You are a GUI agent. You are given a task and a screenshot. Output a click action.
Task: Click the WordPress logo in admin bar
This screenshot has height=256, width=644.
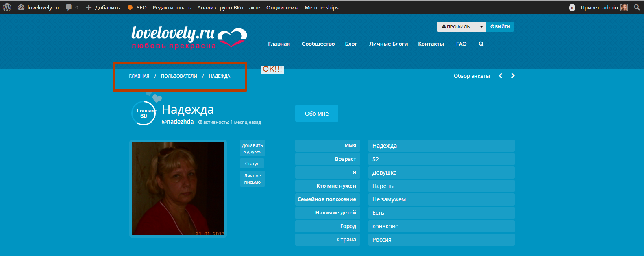pyautogui.click(x=7, y=7)
